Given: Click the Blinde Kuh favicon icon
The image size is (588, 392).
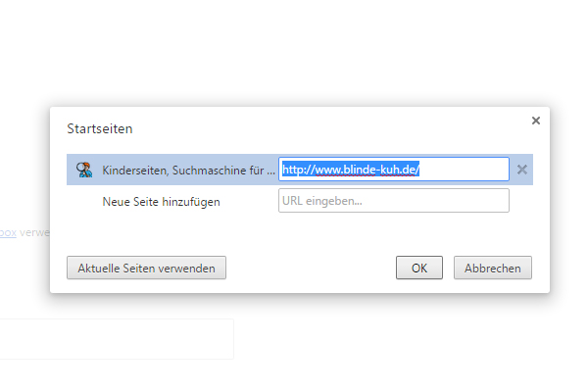Looking at the screenshot, I should [84, 170].
